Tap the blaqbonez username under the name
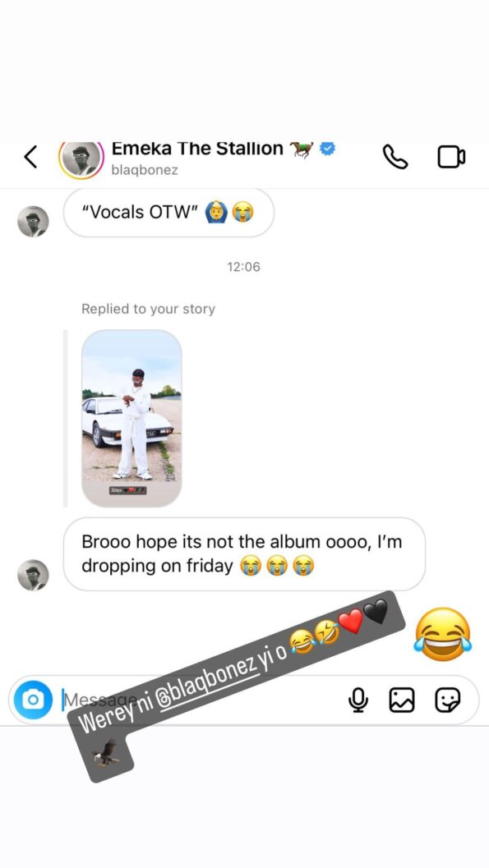Viewport: 489px width, 868px height. (145, 170)
